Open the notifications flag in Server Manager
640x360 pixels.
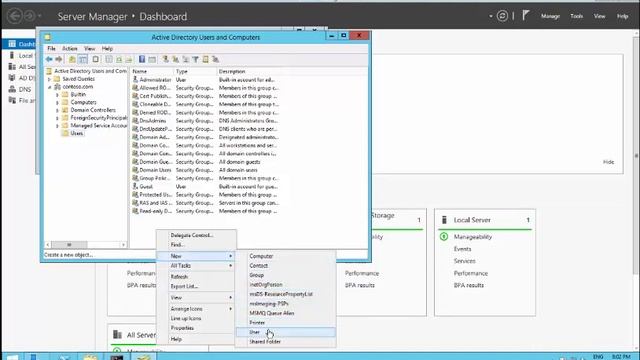click(x=526, y=16)
